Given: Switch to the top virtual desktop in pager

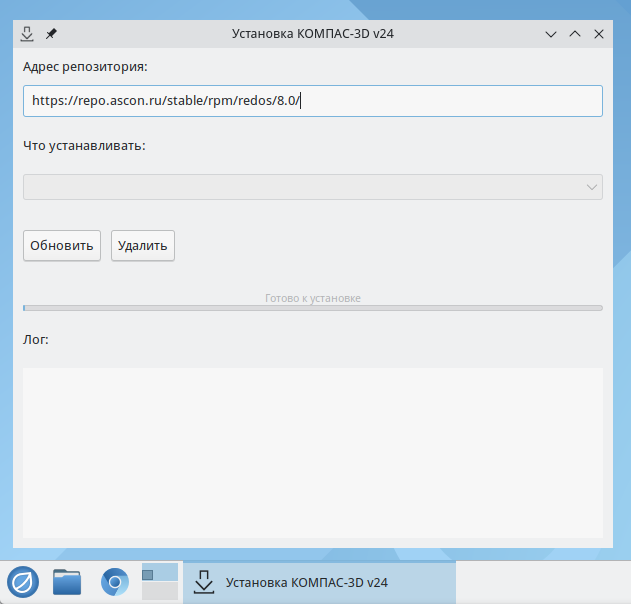Looking at the screenshot, I should pyautogui.click(x=160, y=572).
